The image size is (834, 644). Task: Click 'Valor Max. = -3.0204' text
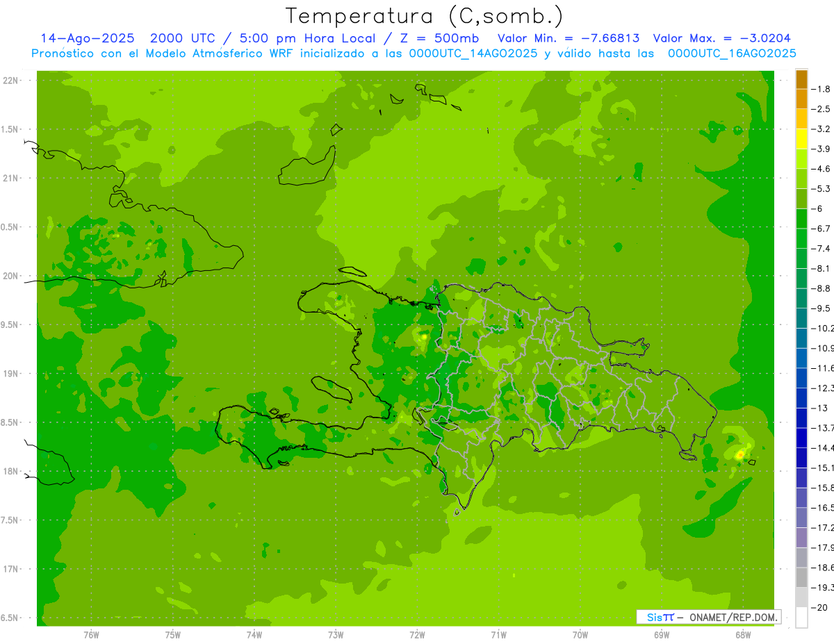tap(722, 38)
